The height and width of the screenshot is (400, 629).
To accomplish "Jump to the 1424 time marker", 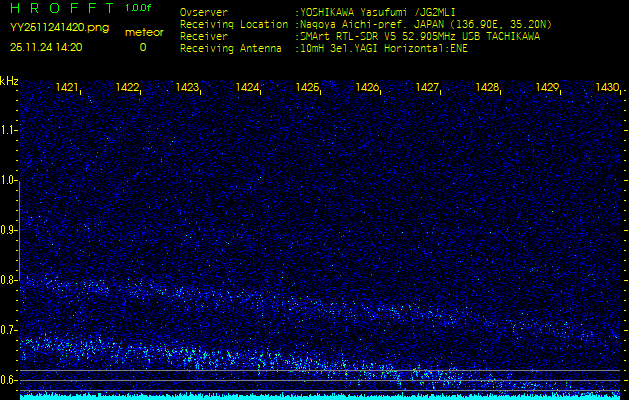I will pyautogui.click(x=247, y=88).
